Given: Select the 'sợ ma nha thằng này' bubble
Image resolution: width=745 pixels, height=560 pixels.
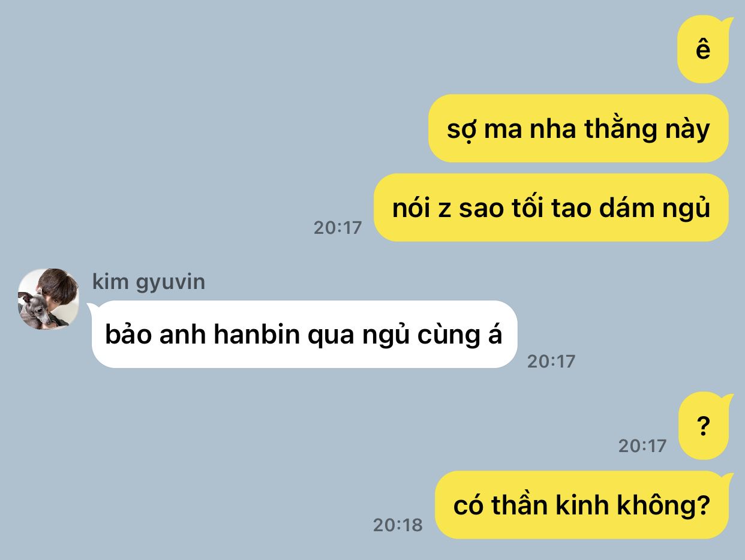Looking at the screenshot, I should [578, 128].
